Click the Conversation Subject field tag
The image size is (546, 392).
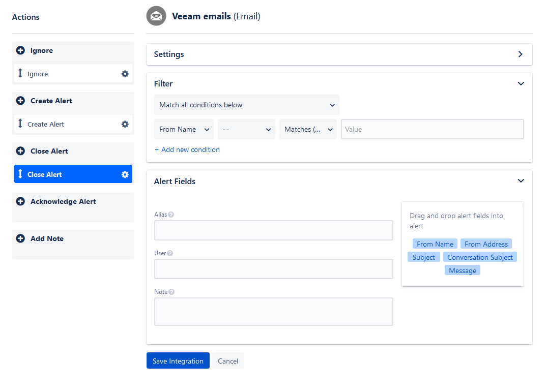tap(480, 257)
